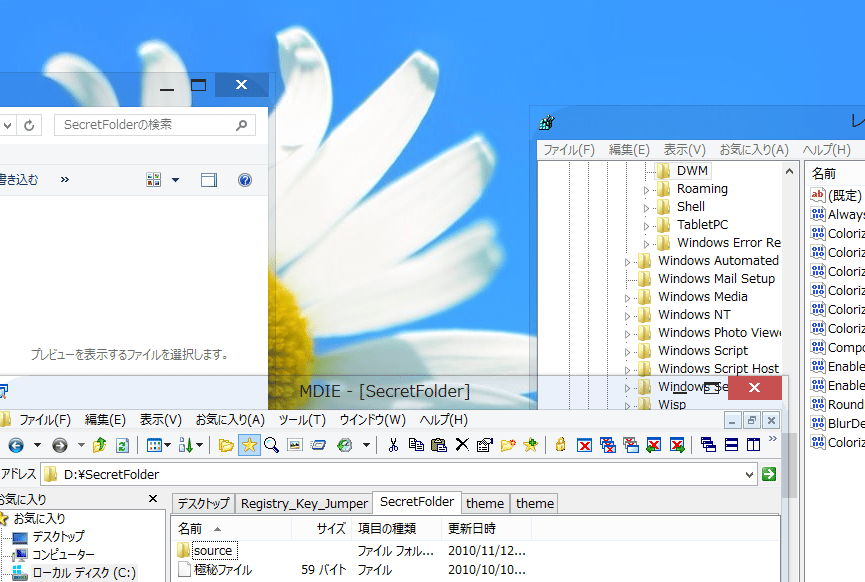
Task: Select the SecretFolder tab
Action: tap(417, 502)
